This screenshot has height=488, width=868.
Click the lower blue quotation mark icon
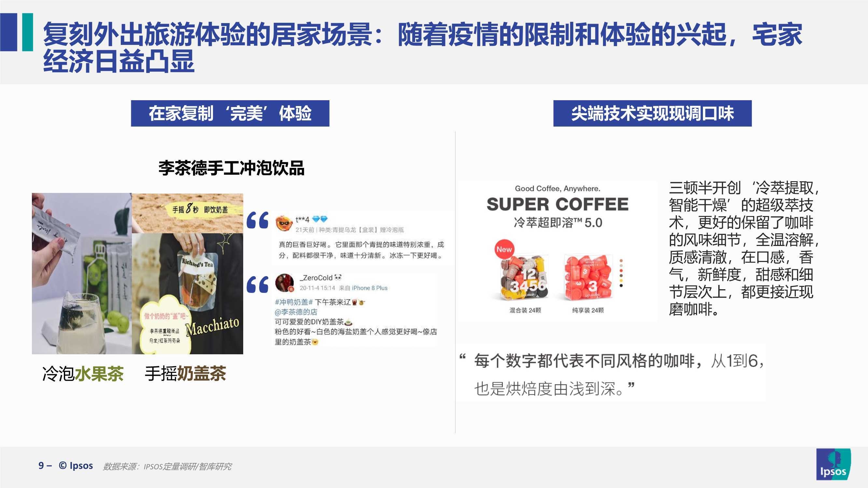[x=258, y=284]
